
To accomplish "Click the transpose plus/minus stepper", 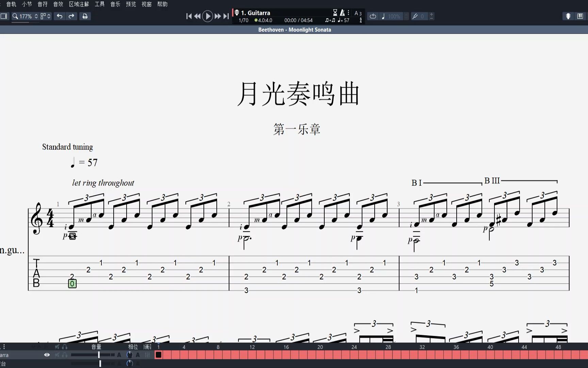I will pyautogui.click(x=431, y=16).
